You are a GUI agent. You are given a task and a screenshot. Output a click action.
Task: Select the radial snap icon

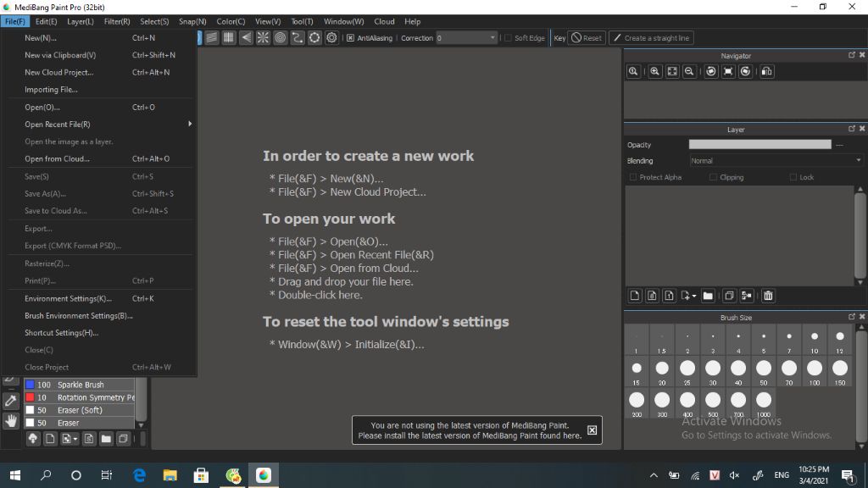pyautogui.click(x=263, y=37)
